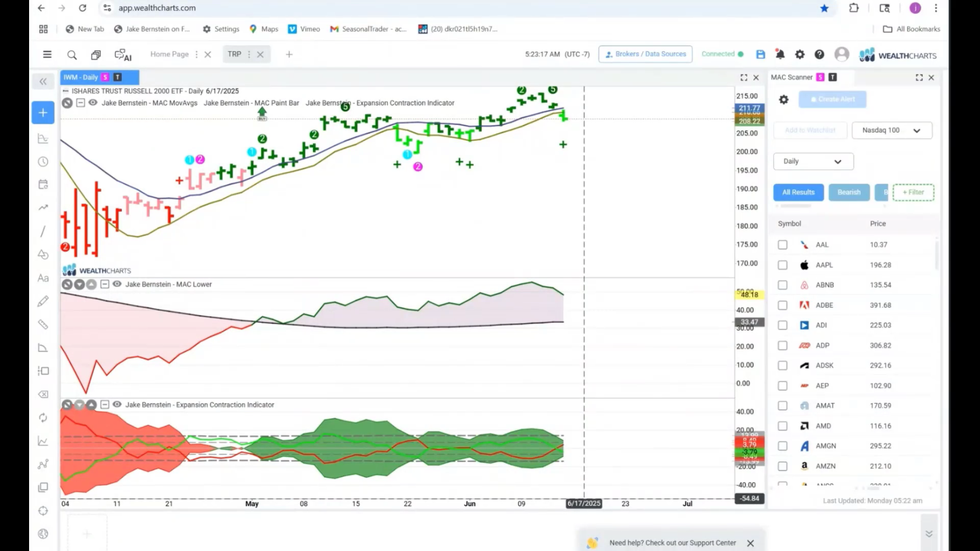Click the scanner list vertical scrollbar
This screenshot has height=551, width=980.
point(937,255)
